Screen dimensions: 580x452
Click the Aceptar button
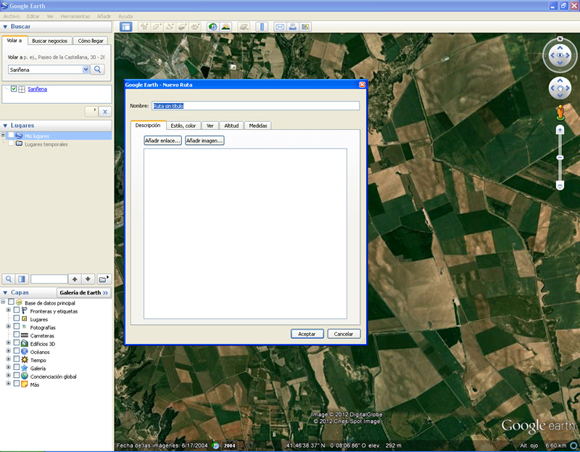tap(307, 334)
